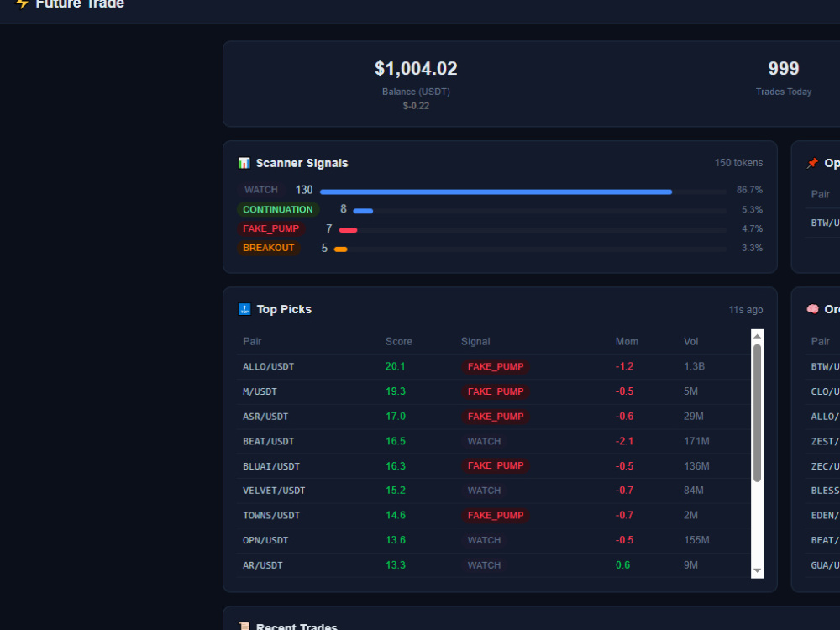Click the FAKE_PUMP badge for ALLO/USDT
840x630 pixels.
click(x=496, y=367)
